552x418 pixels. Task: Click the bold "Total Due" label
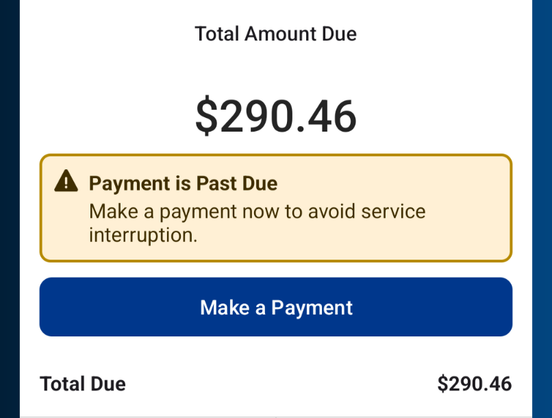[83, 384]
